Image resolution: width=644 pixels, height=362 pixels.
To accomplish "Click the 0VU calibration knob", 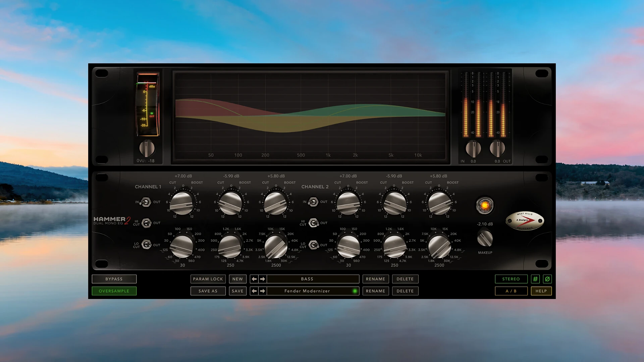I will click(x=147, y=148).
